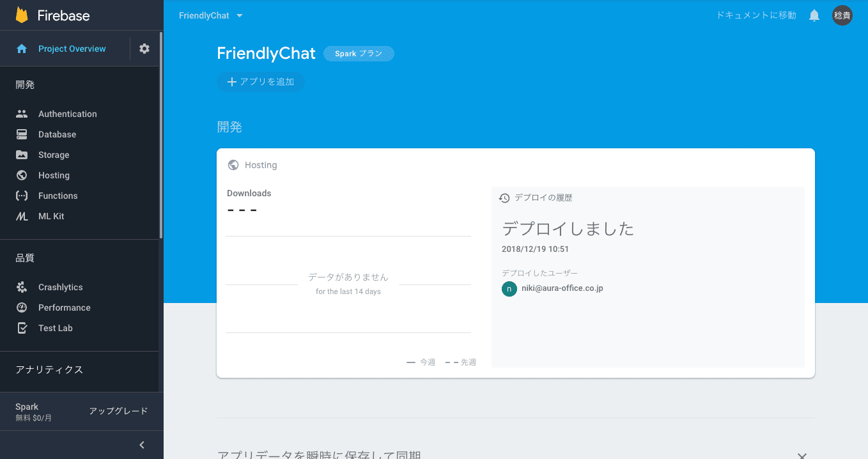Viewport: 868px width, 459px height.
Task: Go to Project Overview
Action: click(72, 49)
